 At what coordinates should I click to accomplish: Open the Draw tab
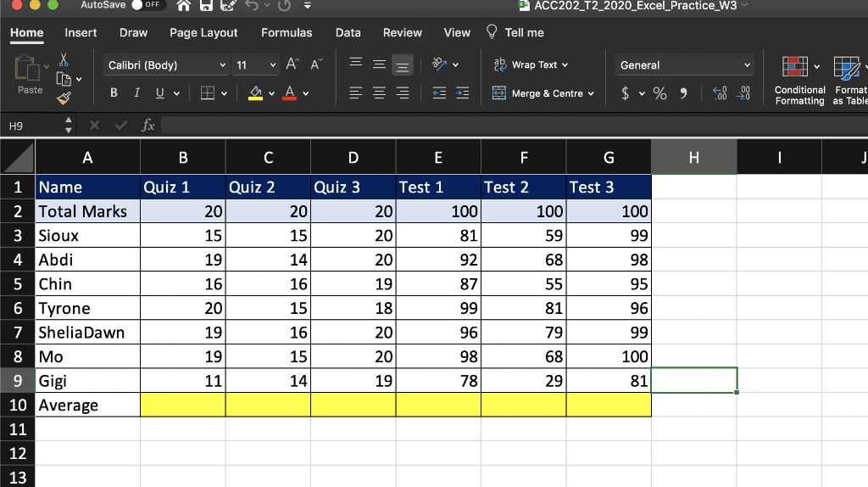pyautogui.click(x=133, y=33)
